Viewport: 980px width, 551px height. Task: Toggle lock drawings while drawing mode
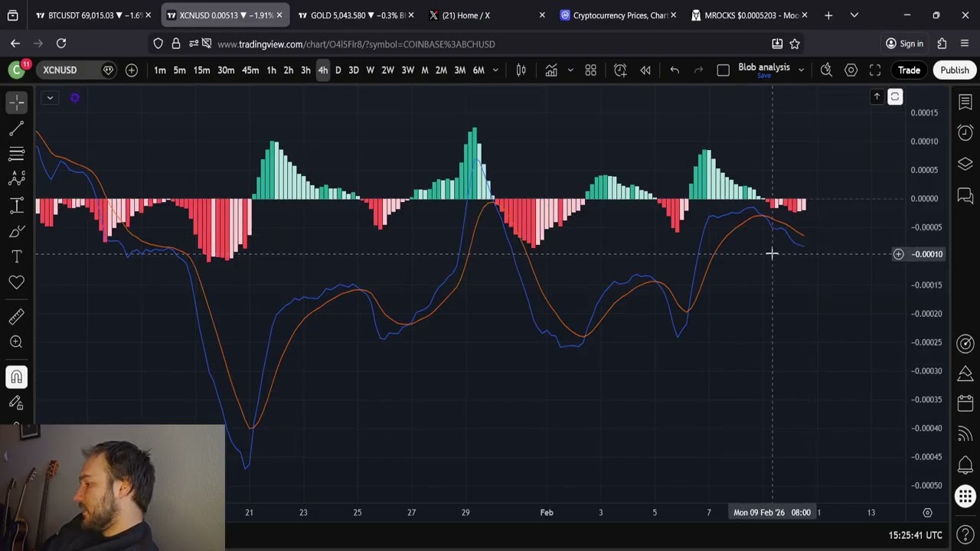(16, 403)
